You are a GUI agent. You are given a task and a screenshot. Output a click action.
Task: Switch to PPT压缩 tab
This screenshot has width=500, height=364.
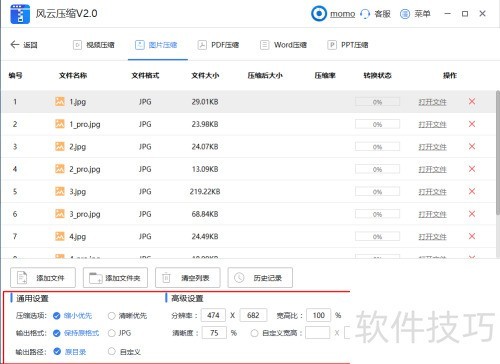pos(348,45)
